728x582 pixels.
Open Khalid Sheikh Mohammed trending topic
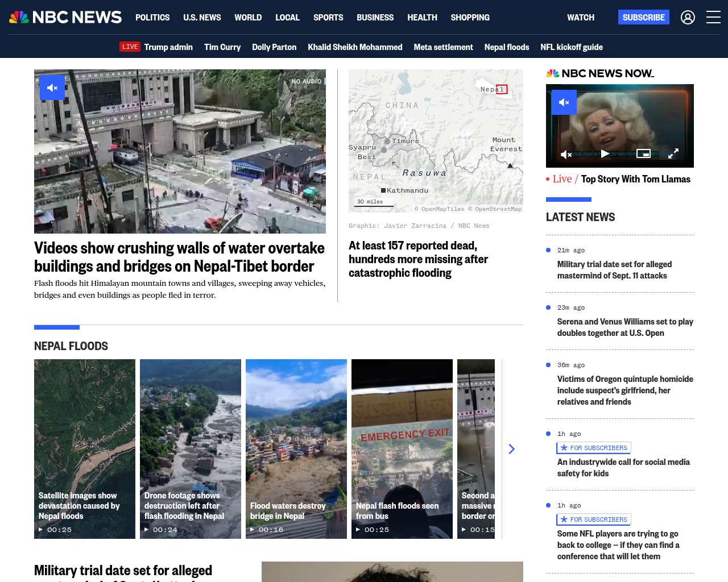point(355,47)
